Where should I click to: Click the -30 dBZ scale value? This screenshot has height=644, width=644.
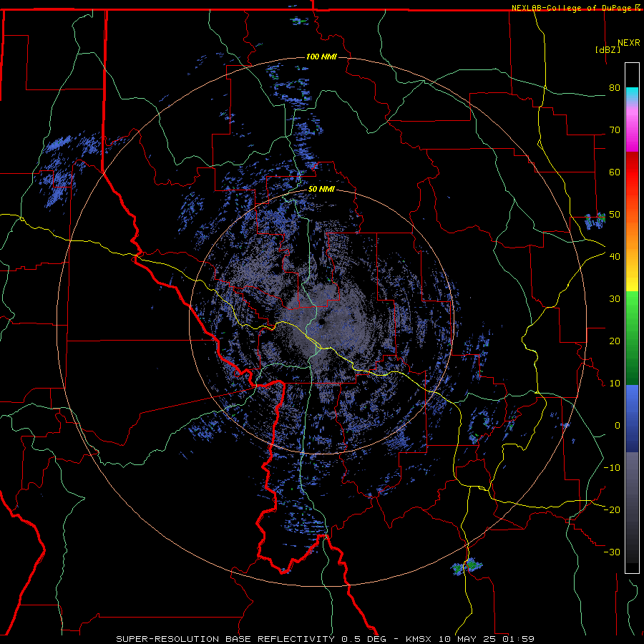coord(612,552)
